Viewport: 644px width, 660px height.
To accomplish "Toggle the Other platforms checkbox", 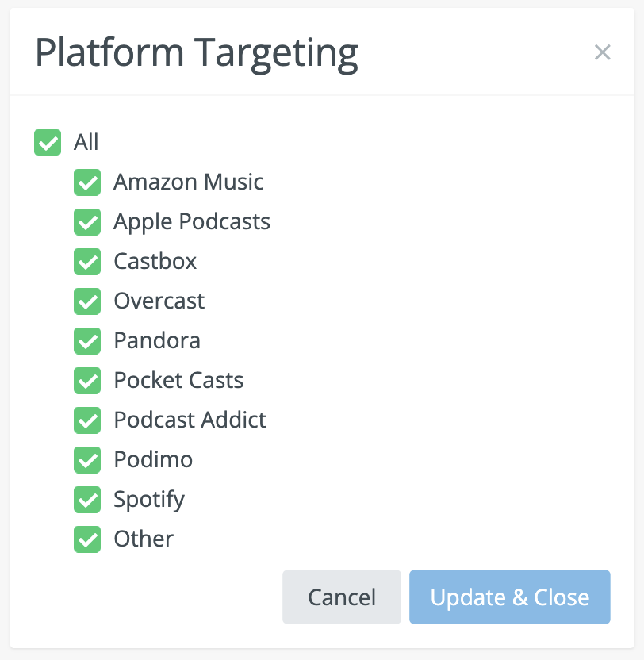I will (x=87, y=539).
